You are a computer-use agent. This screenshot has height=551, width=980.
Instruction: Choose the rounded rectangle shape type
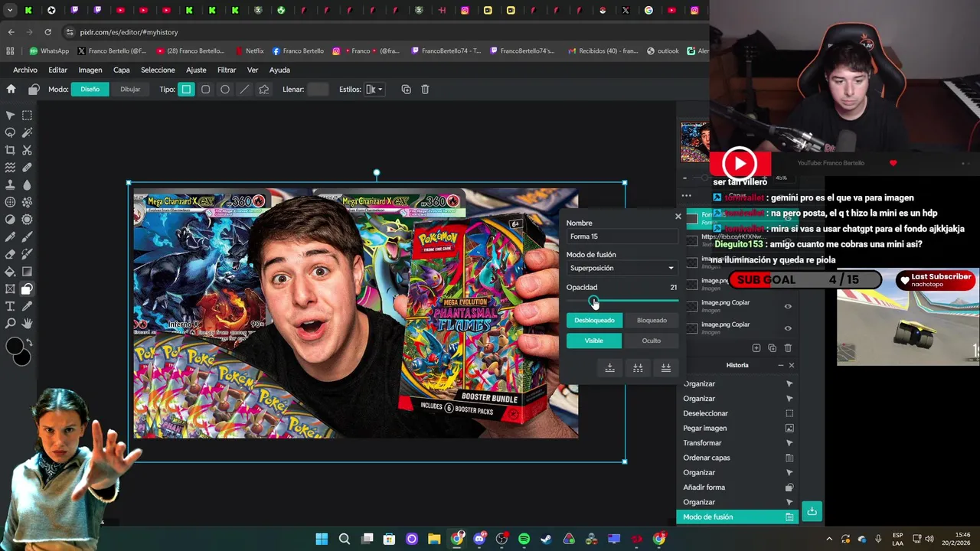point(205,89)
